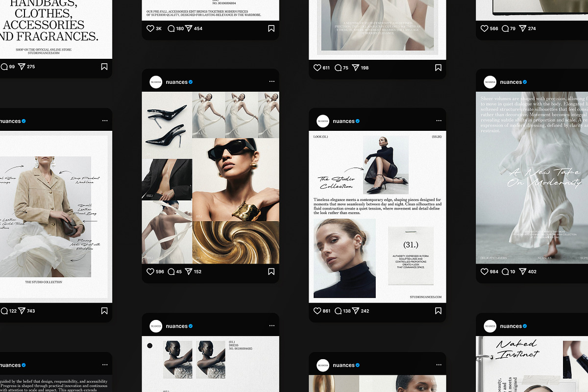Share the post with 275 shares
Image resolution: width=588 pixels, height=392 pixels.
(22, 67)
